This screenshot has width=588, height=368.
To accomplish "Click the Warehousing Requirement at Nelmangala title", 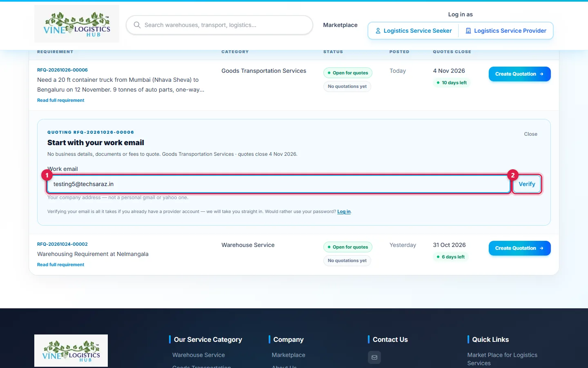I will click(93, 254).
